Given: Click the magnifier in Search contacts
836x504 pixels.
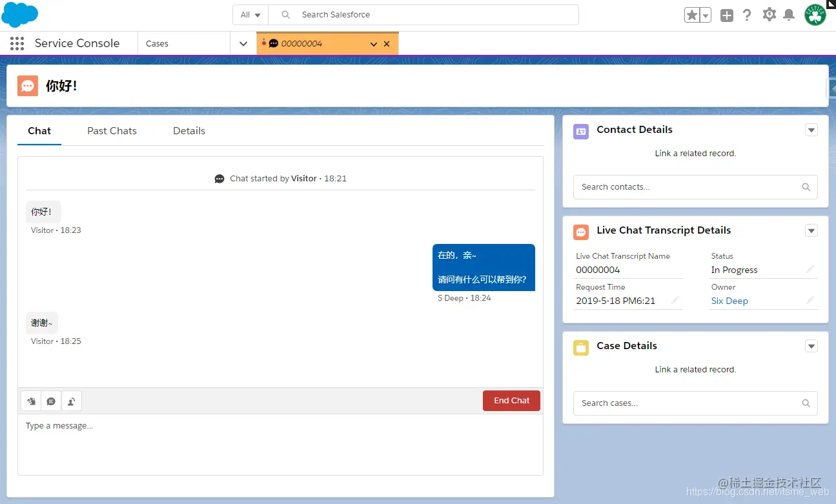Looking at the screenshot, I should click(806, 187).
